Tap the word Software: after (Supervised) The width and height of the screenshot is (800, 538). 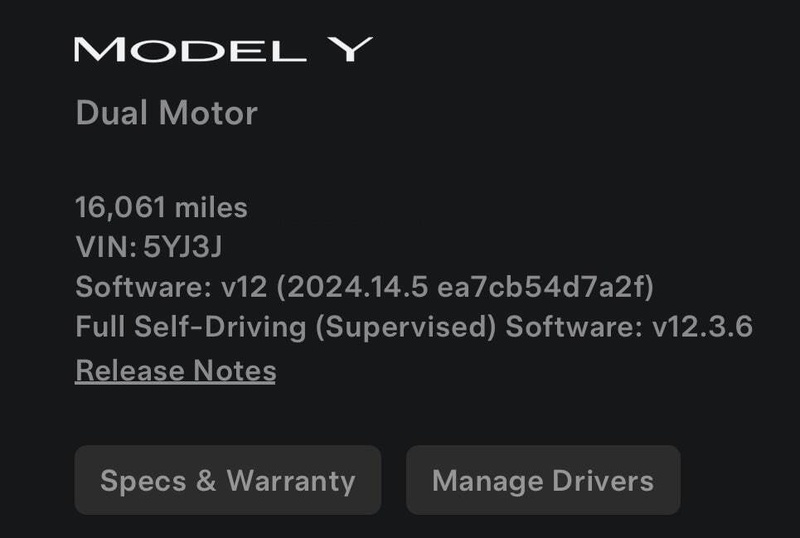coord(574,327)
